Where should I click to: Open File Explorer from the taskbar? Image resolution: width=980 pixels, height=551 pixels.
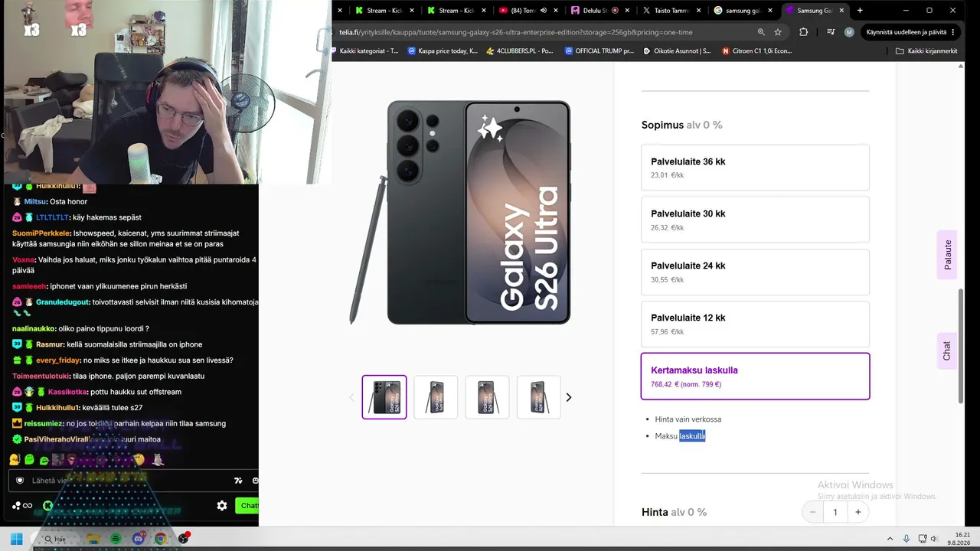coord(93,539)
